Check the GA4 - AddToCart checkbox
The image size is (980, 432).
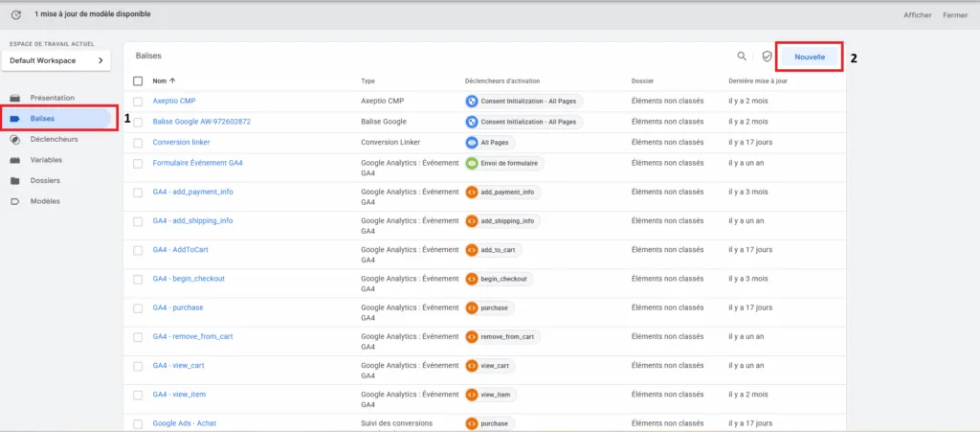(138, 250)
